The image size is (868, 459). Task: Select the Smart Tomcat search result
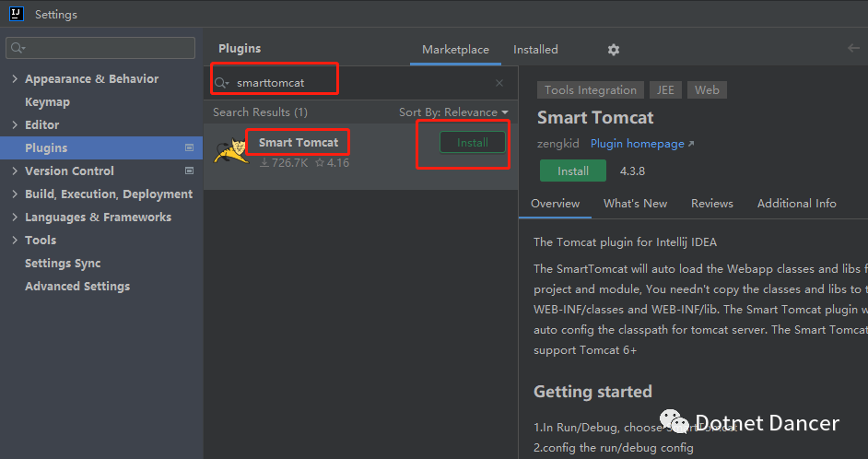coord(360,156)
